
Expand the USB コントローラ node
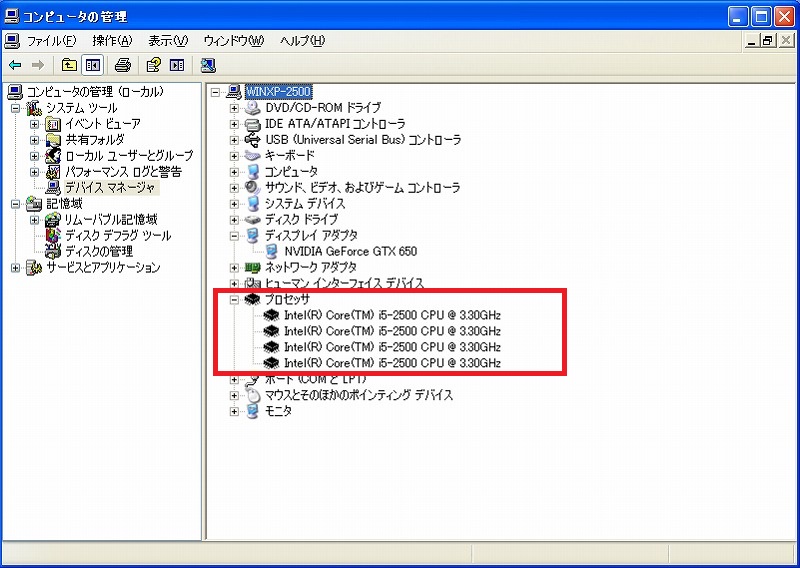tap(234, 140)
